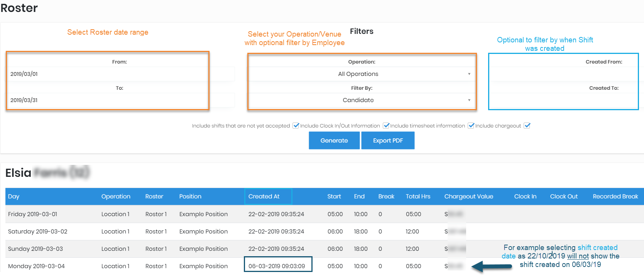Click the Created At column header
This screenshot has width=644, height=277.
264,196
